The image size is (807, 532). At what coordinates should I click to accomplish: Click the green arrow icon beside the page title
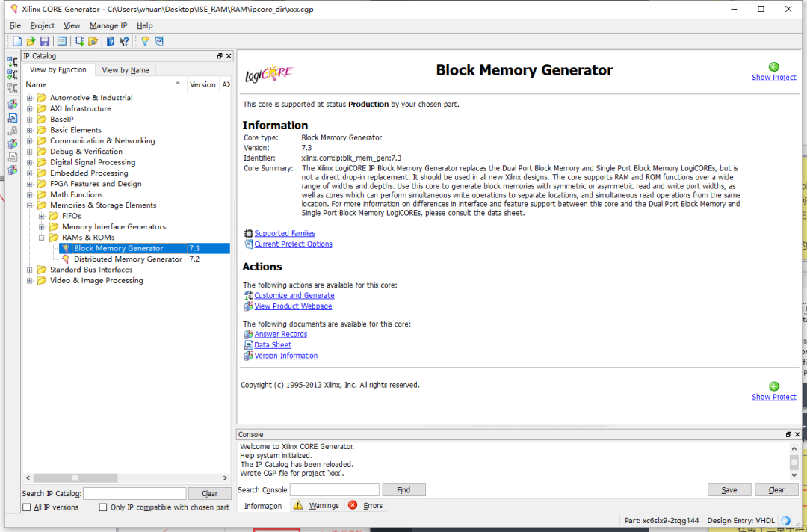point(773,67)
